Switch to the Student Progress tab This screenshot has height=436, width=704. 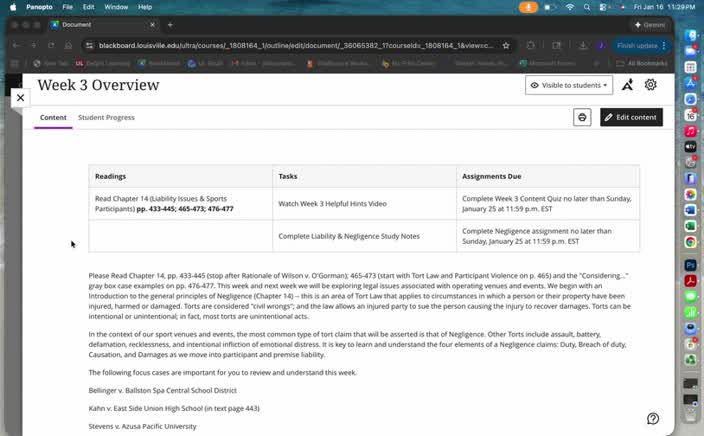106,117
